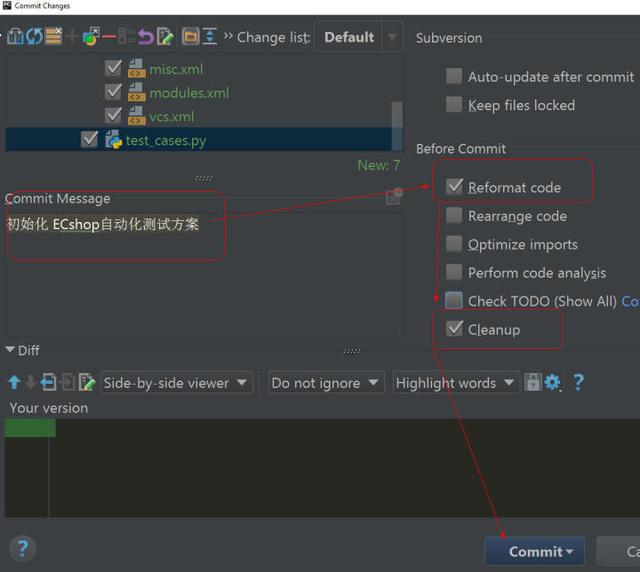The height and width of the screenshot is (572, 640).
Task: Enable Auto-update after commit
Action: pyautogui.click(x=455, y=77)
